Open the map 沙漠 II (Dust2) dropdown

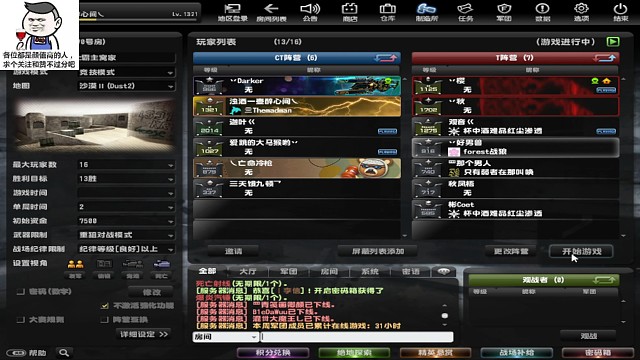coord(126,86)
